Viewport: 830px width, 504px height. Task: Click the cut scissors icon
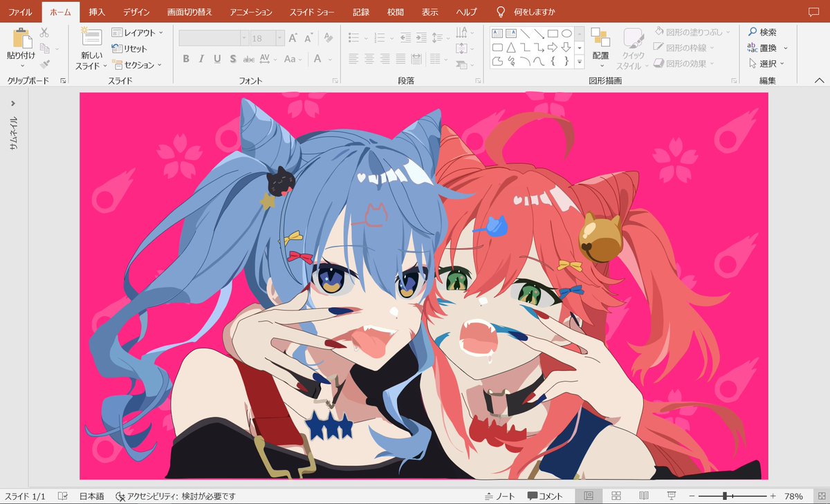click(44, 32)
